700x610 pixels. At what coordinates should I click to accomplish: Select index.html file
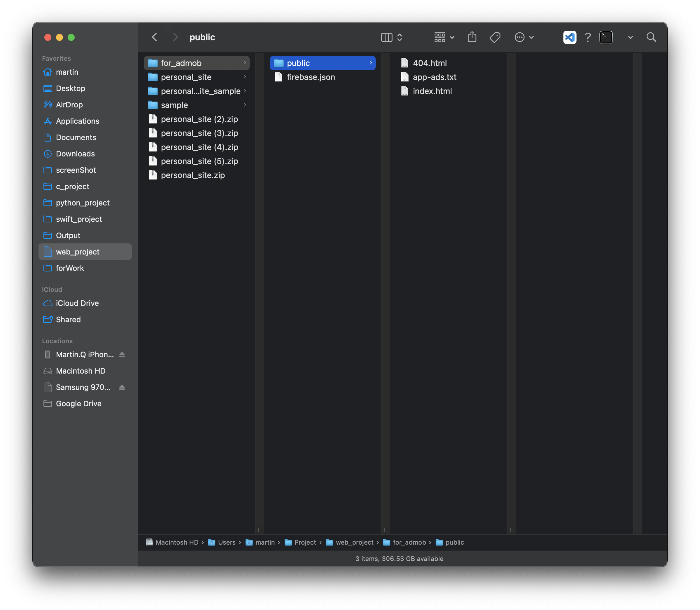[x=432, y=91]
